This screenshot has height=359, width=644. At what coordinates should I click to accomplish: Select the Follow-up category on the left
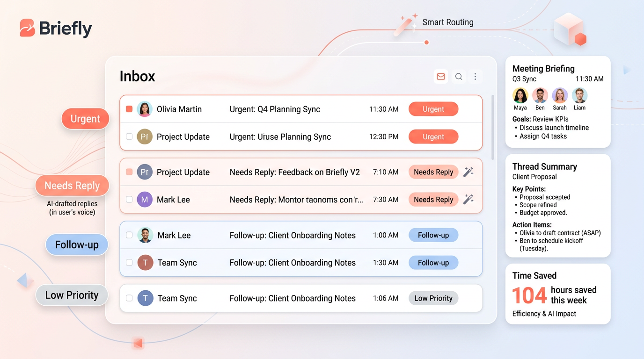pyautogui.click(x=76, y=244)
